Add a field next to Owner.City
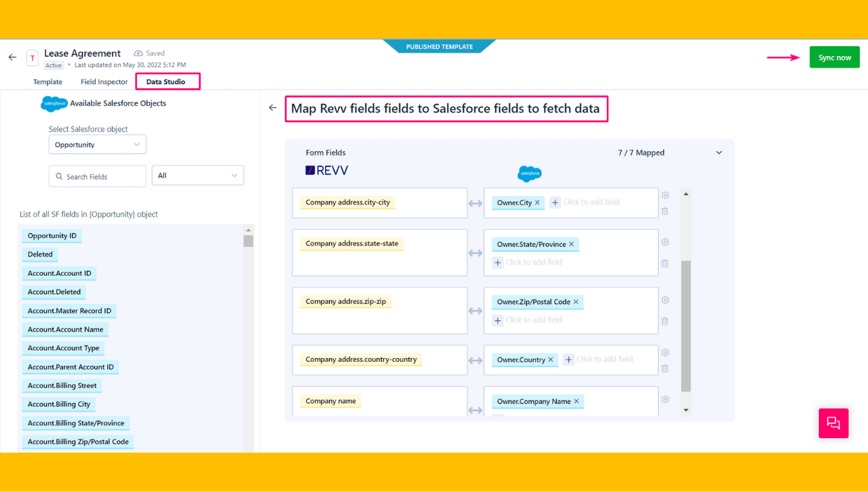Screen dimensions: 868x491 point(555,203)
